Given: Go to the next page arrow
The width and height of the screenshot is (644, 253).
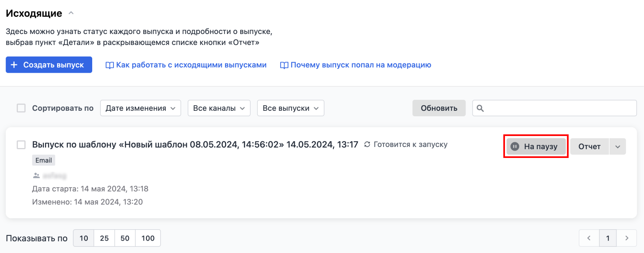Looking at the screenshot, I should [x=626, y=238].
